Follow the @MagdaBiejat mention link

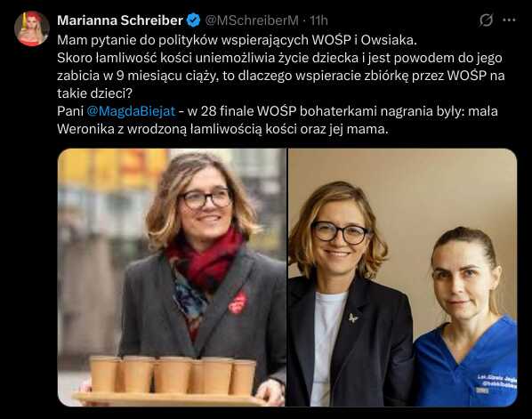[131, 111]
